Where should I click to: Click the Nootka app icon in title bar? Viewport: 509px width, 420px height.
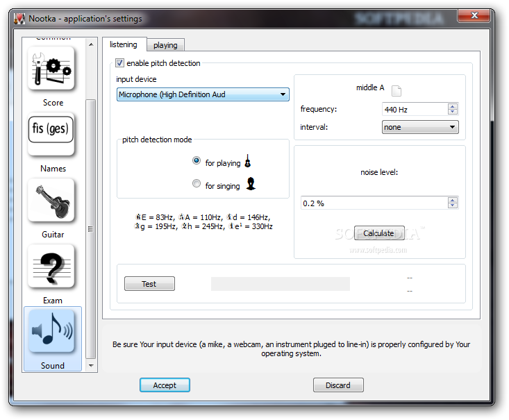pyautogui.click(x=19, y=19)
